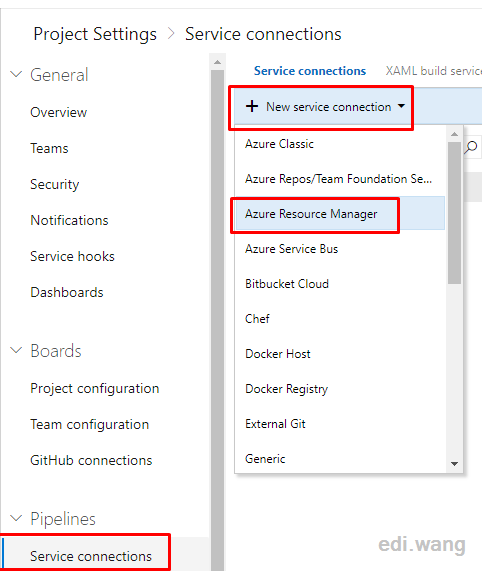Screen dimensions: 482x571
Task: Open GitHub connections page
Action: [91, 460]
